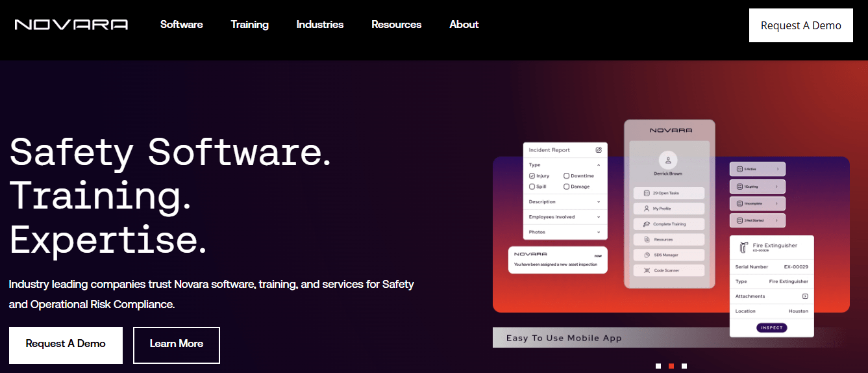
Task: Click the fire extinguisher icon on the asset card
Action: [x=743, y=248]
